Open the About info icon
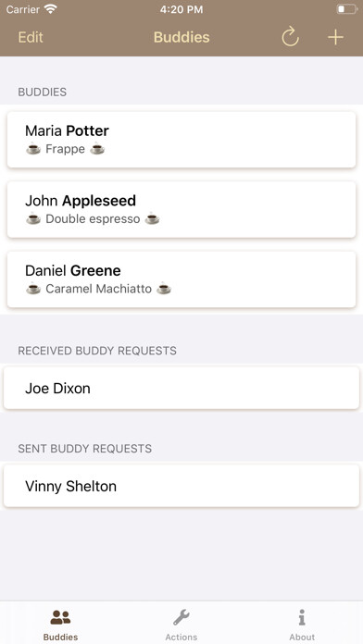The image size is (363, 644). [302, 617]
